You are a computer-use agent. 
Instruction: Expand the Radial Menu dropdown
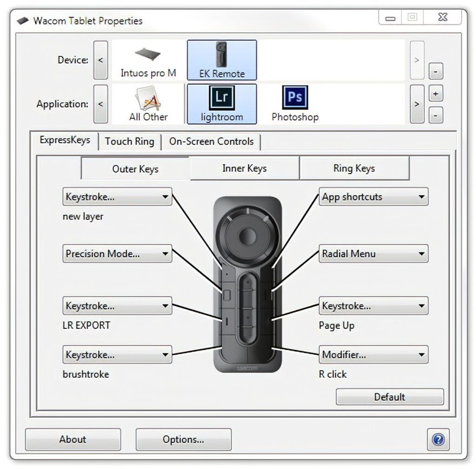click(x=373, y=254)
